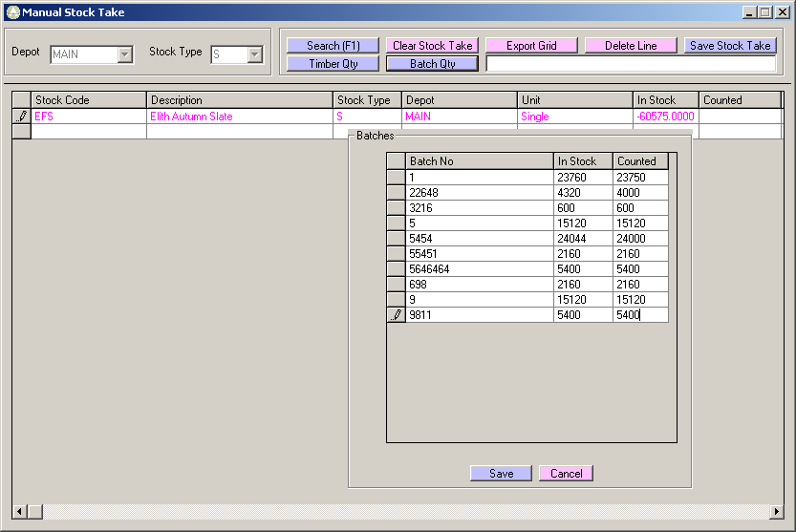Expand the Stock Type dropdown

pyautogui.click(x=254, y=55)
